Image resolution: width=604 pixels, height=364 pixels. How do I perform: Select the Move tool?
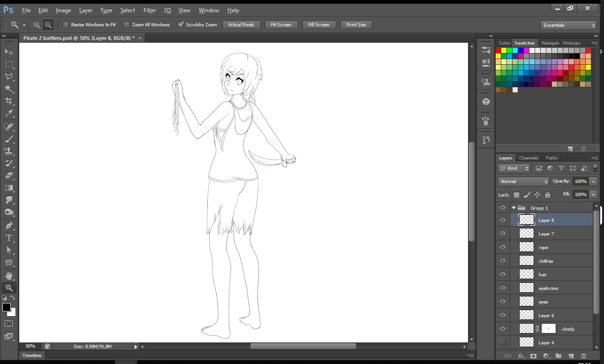pyautogui.click(x=9, y=51)
